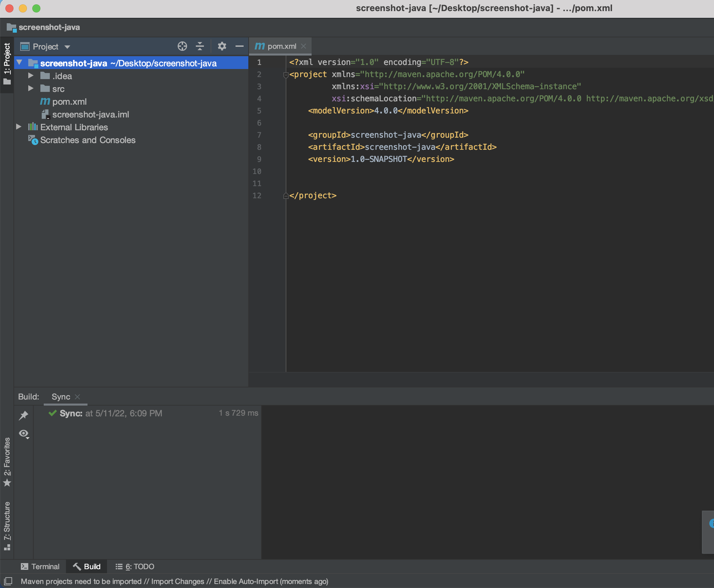Collapse the screenshot-java root node
The image size is (714, 588).
point(19,63)
